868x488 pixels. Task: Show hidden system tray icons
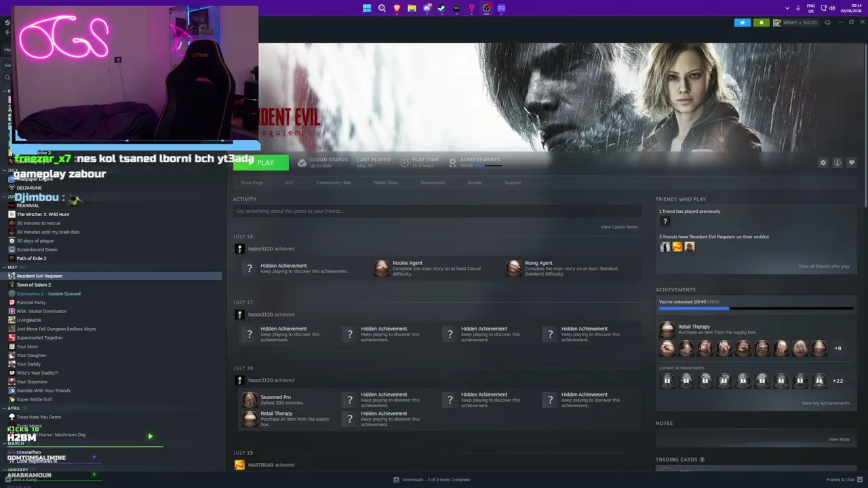coord(787,8)
